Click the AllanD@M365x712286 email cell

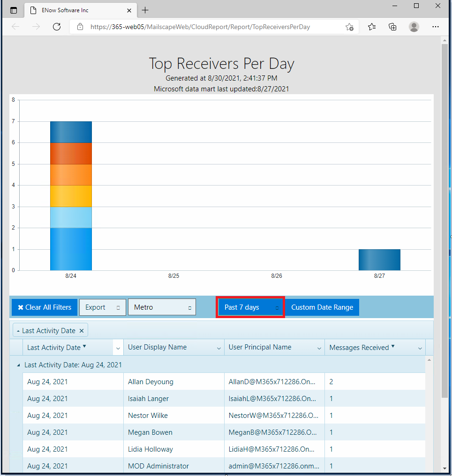[274, 381]
